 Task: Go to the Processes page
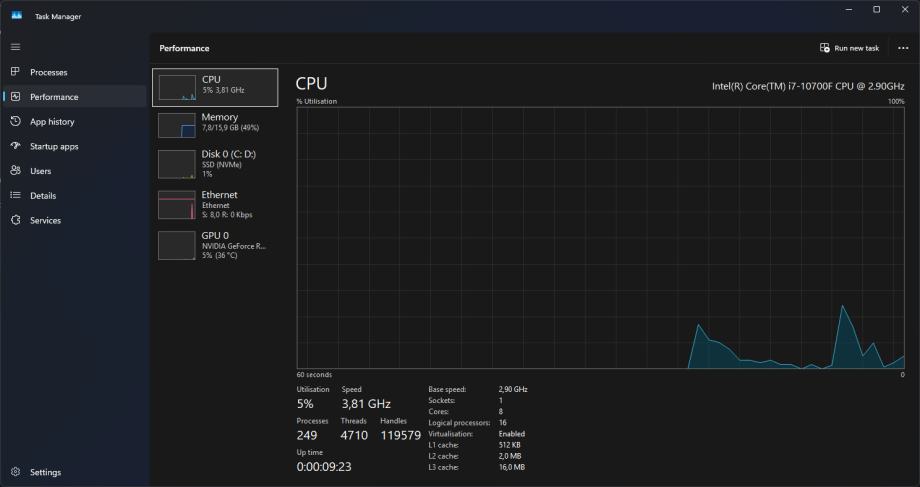pyautogui.click(x=49, y=72)
